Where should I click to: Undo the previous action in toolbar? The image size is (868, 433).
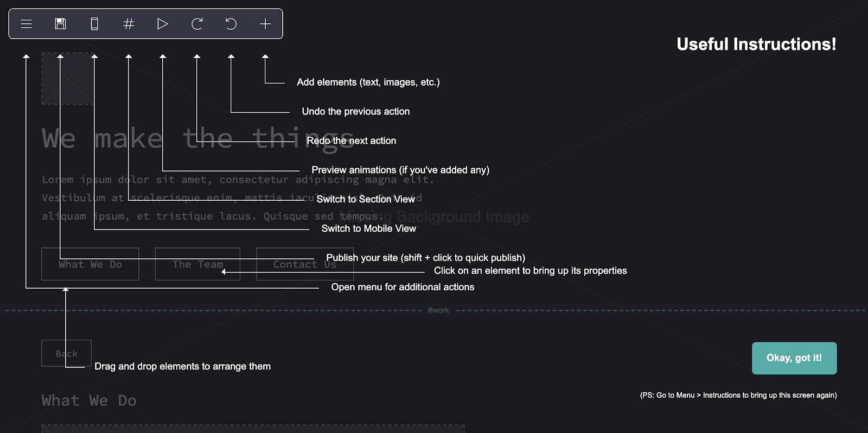coord(231,24)
